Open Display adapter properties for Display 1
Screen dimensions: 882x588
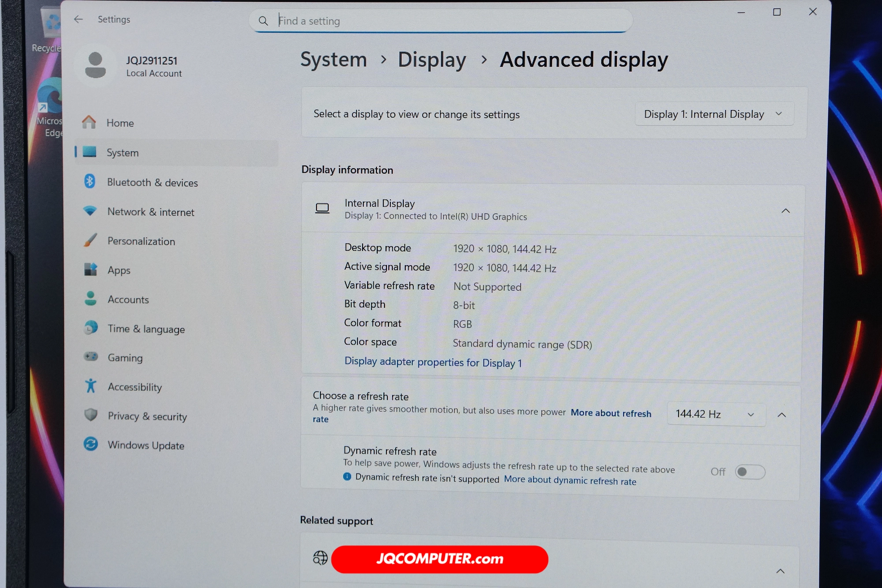click(433, 362)
